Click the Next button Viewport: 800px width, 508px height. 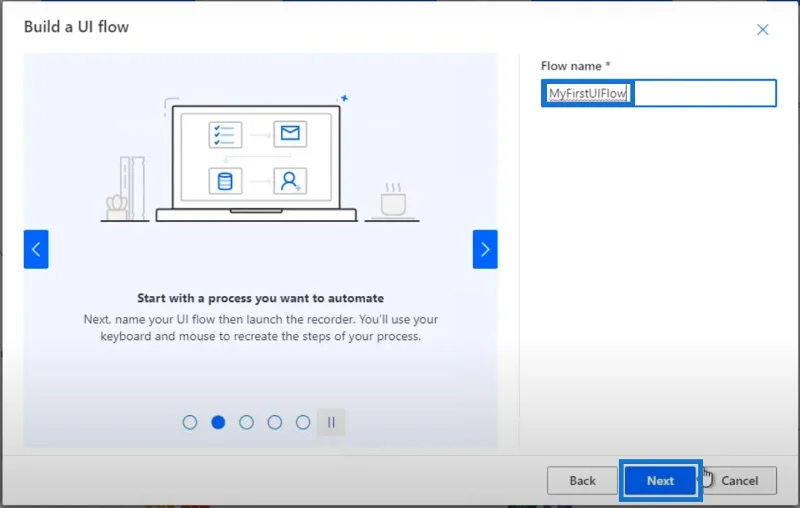660,480
